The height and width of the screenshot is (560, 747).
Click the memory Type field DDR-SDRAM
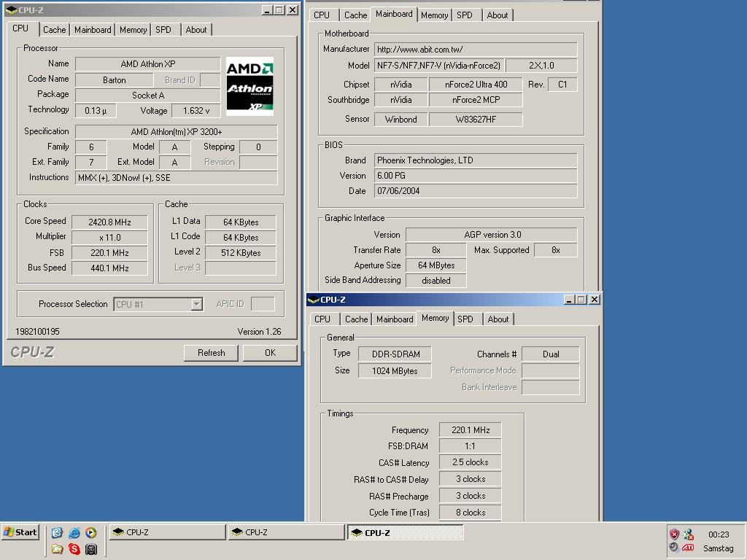pyautogui.click(x=395, y=354)
